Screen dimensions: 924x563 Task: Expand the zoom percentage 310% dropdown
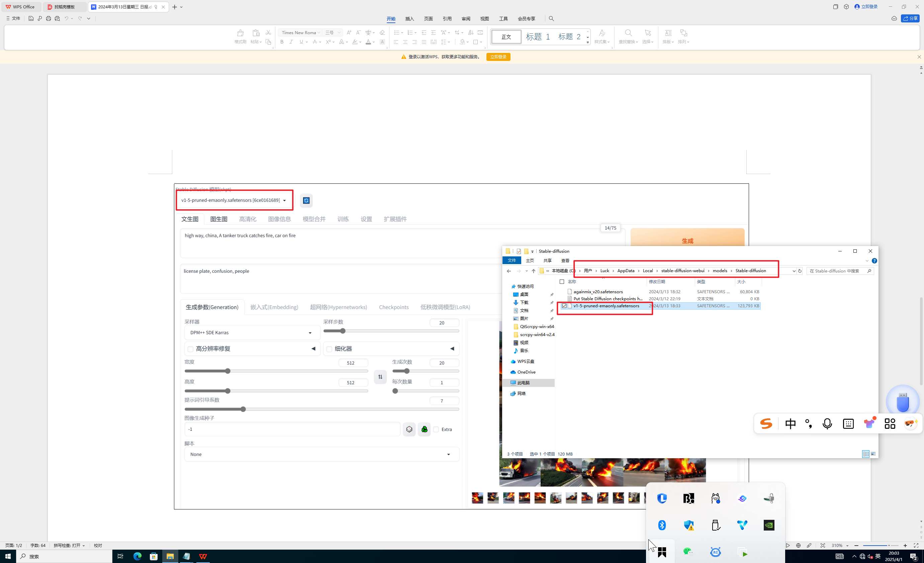(x=847, y=546)
